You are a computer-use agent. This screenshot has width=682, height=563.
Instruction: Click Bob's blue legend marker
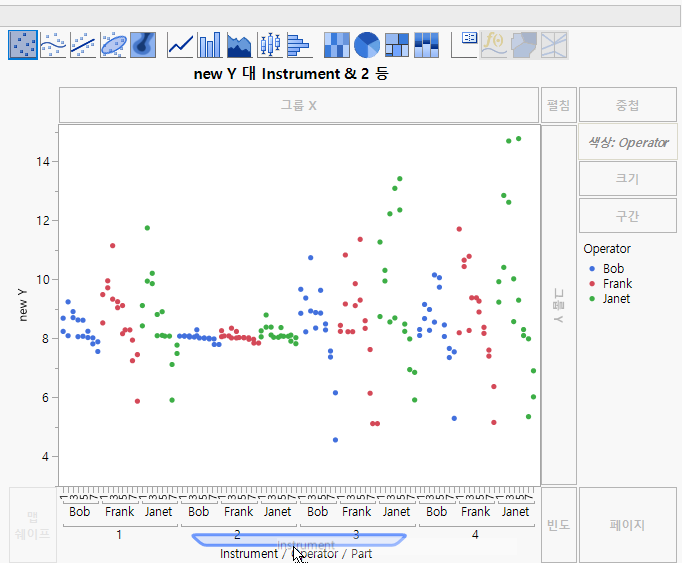(x=591, y=269)
